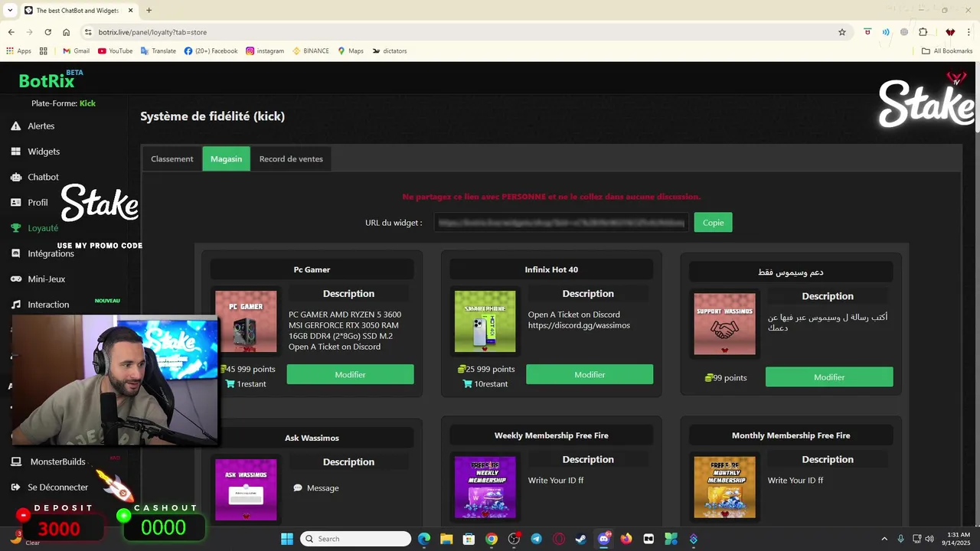The width and height of the screenshot is (980, 551).
Task: Open the Facebook bookmark
Action: [x=211, y=51]
